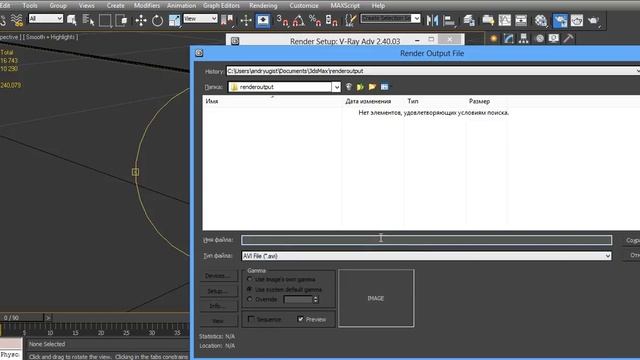Click the file name input field
Image resolution: width=640 pixels, height=360 pixels.
point(427,240)
